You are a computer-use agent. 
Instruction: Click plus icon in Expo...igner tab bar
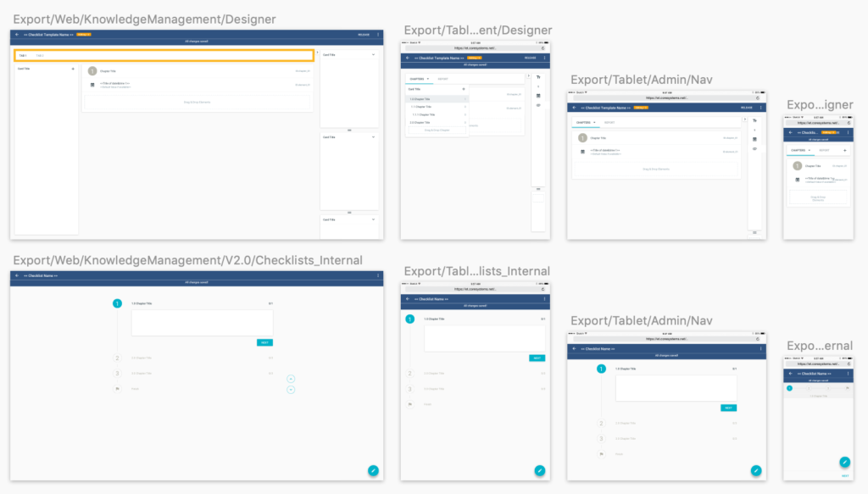(x=845, y=151)
